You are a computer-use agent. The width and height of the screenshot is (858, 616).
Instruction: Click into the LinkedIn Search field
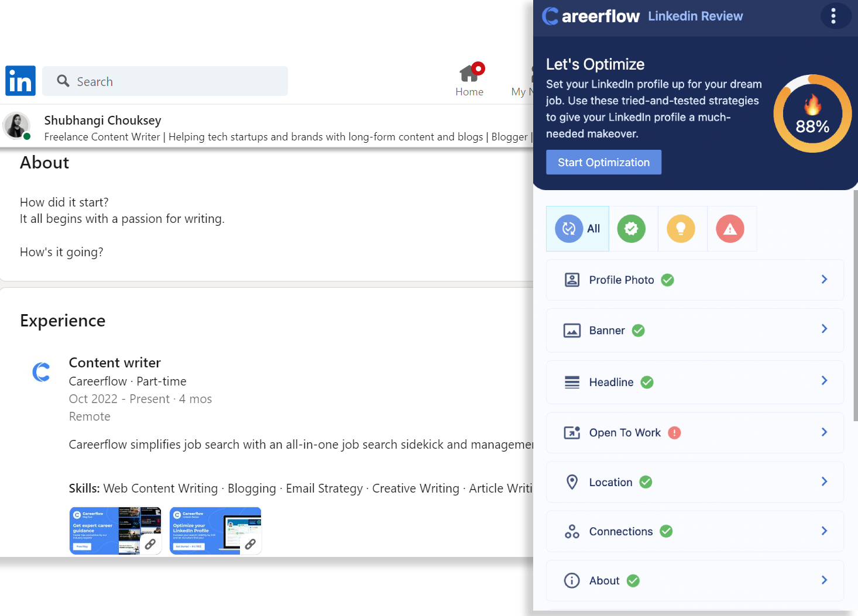[165, 81]
